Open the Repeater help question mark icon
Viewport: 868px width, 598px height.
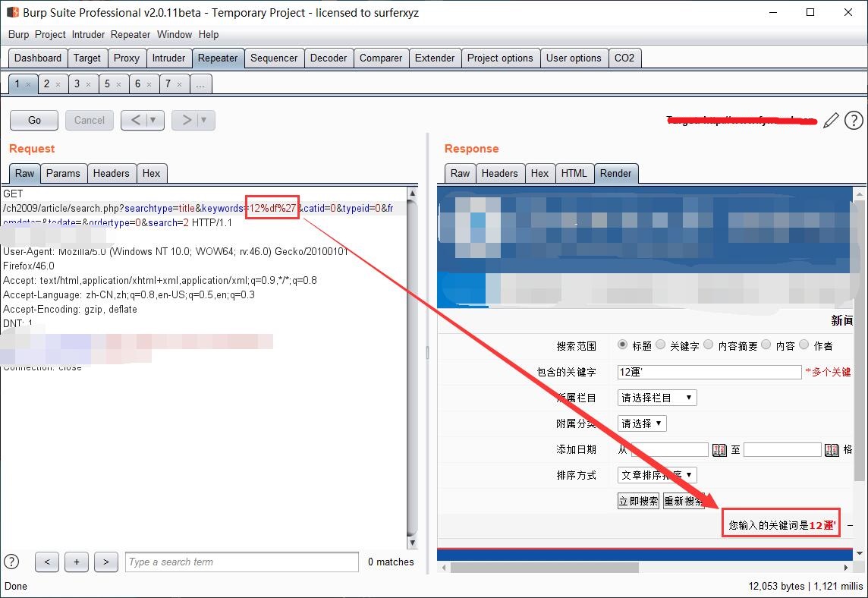pos(854,120)
